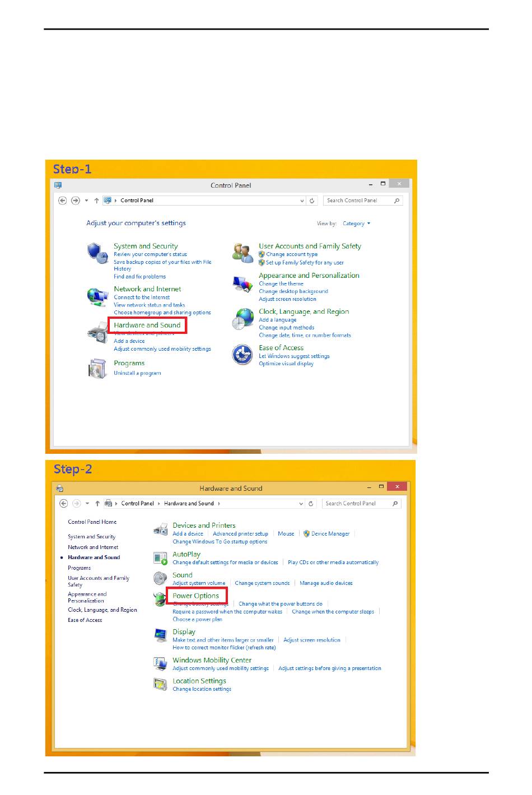
Task: Open Programs in the sidebar of Hardware and Sound window
Action: [80, 568]
